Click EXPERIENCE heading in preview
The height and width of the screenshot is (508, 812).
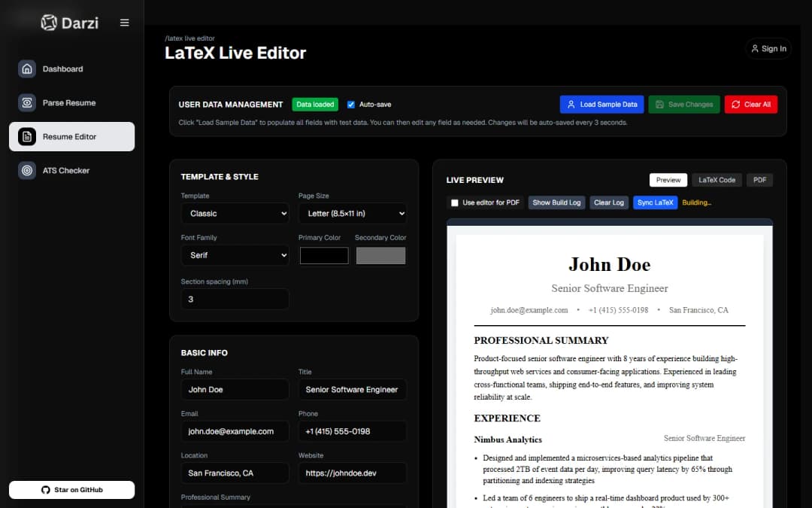[507, 418]
